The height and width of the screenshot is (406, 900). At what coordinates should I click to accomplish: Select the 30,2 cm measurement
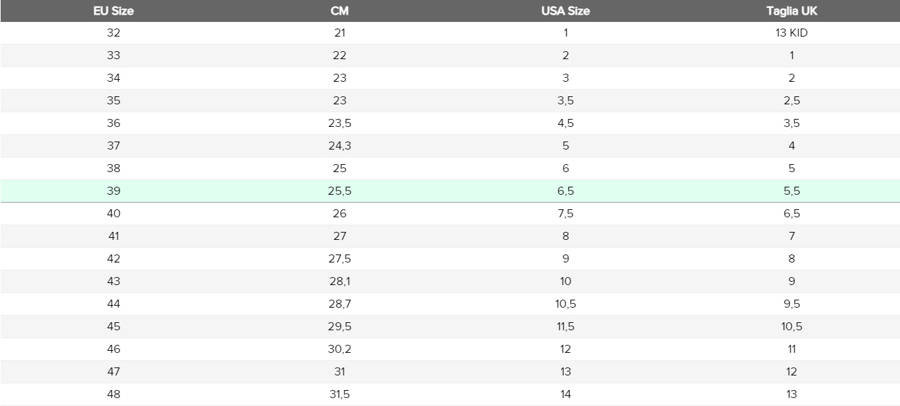pyautogui.click(x=339, y=349)
